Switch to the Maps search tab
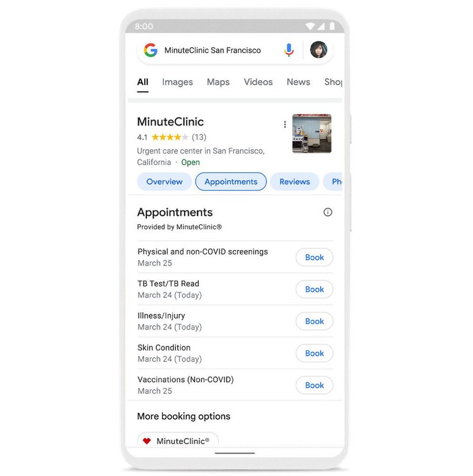The width and height of the screenshot is (473, 476). (x=218, y=82)
